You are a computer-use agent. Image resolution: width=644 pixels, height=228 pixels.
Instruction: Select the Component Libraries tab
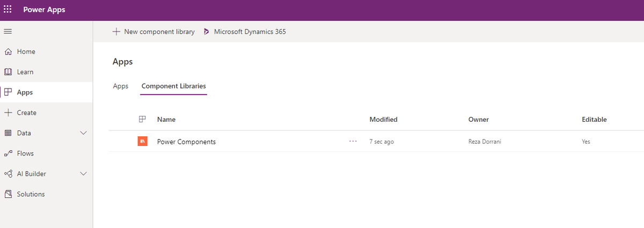click(174, 86)
